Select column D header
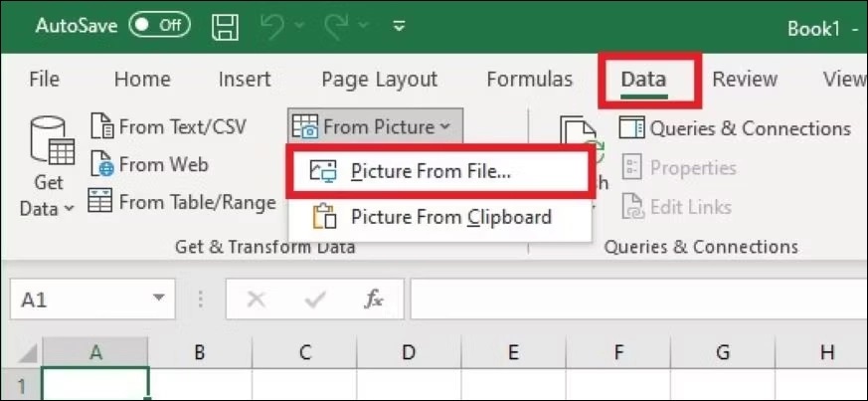This screenshot has width=868, height=401. [x=408, y=352]
